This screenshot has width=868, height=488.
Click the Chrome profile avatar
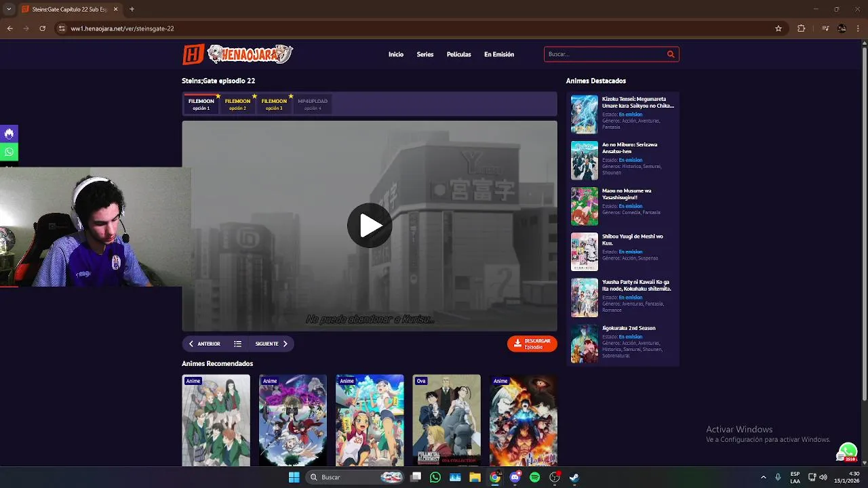click(x=842, y=28)
